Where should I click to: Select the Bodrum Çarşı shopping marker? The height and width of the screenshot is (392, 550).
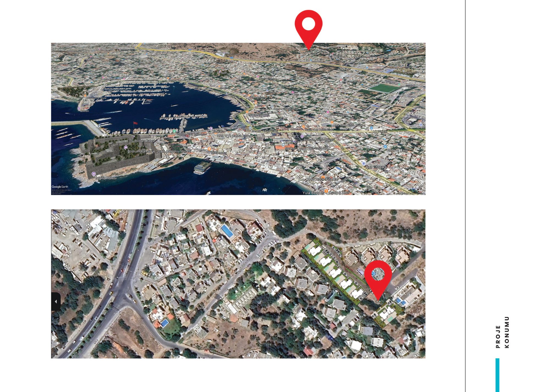point(385,147)
